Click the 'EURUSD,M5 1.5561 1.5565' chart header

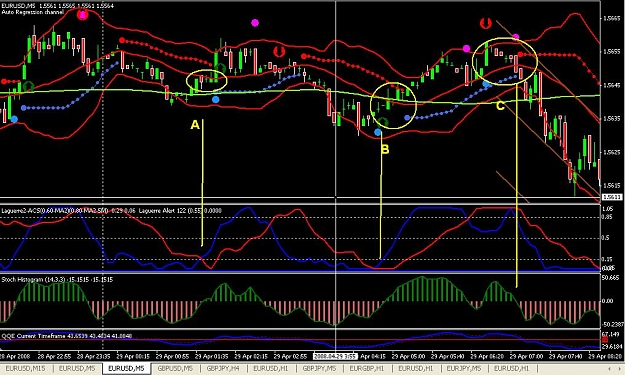tap(57, 6)
